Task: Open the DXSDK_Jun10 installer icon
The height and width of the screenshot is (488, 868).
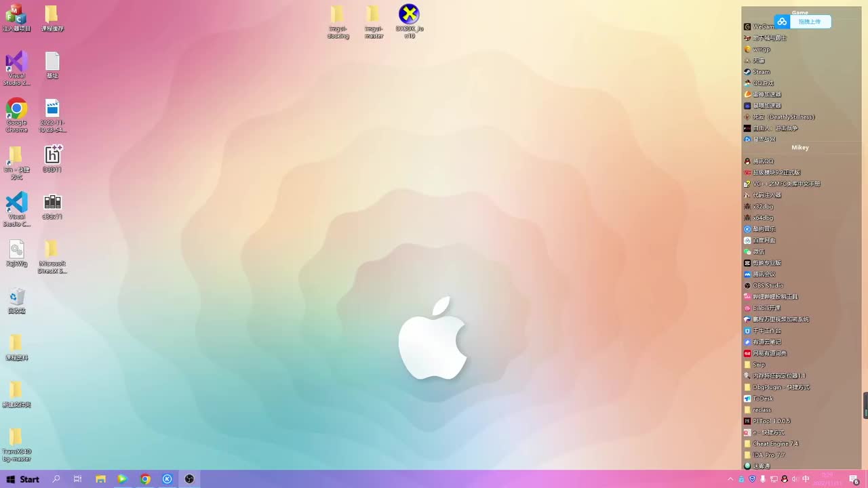Action: 409,22
